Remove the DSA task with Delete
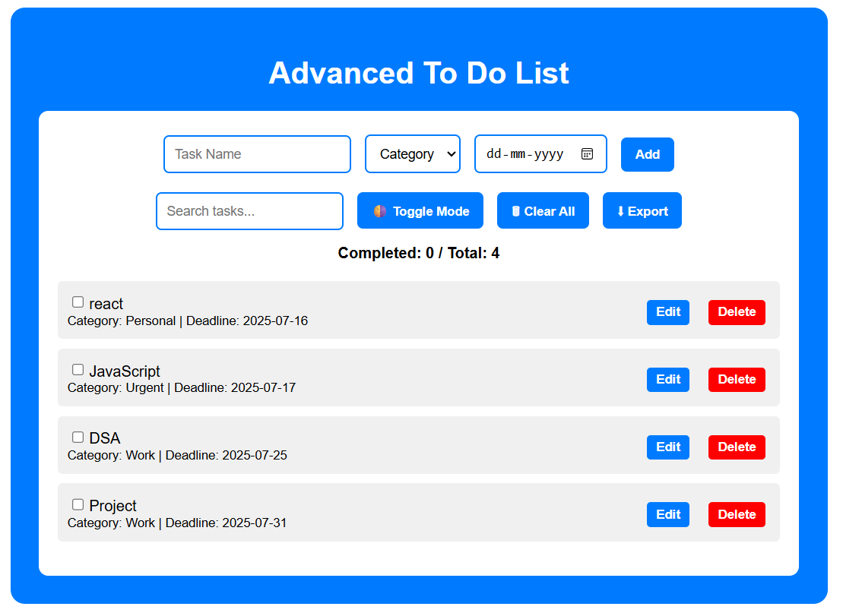This screenshot has height=616, width=843. pos(736,447)
